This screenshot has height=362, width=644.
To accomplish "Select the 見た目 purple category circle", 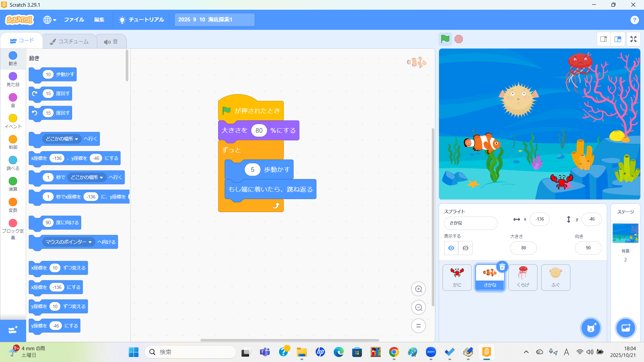I will pos(13,76).
